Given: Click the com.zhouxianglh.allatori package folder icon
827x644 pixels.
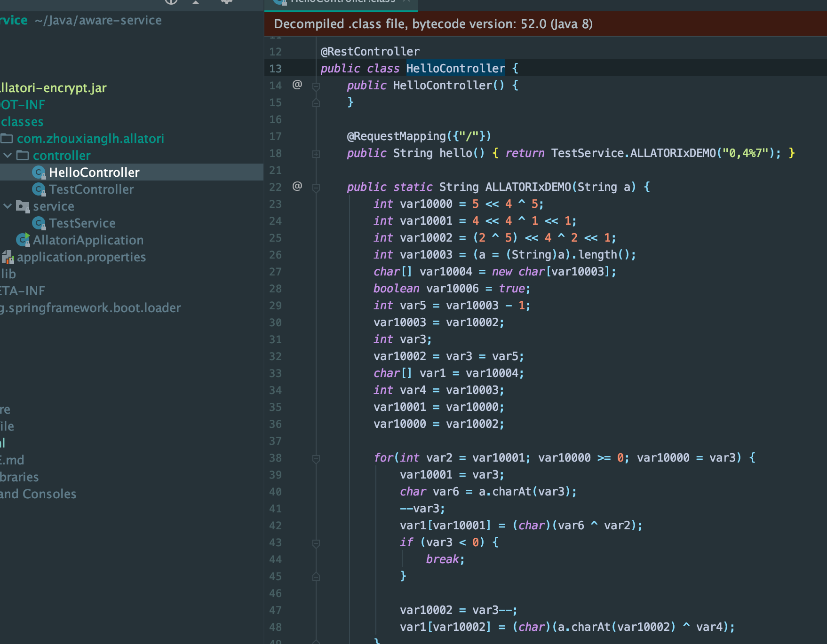Looking at the screenshot, I should 7,139.
